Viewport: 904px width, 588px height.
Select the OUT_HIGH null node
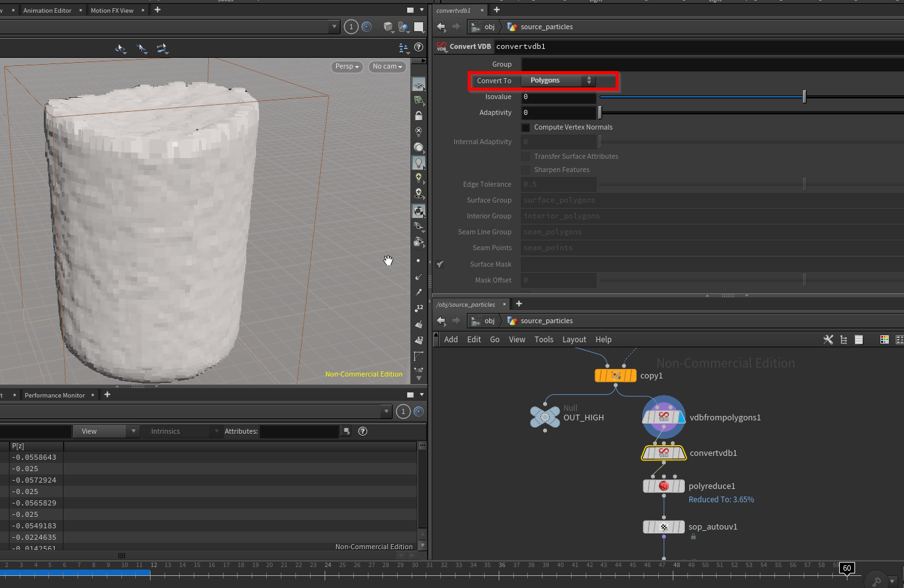click(545, 417)
